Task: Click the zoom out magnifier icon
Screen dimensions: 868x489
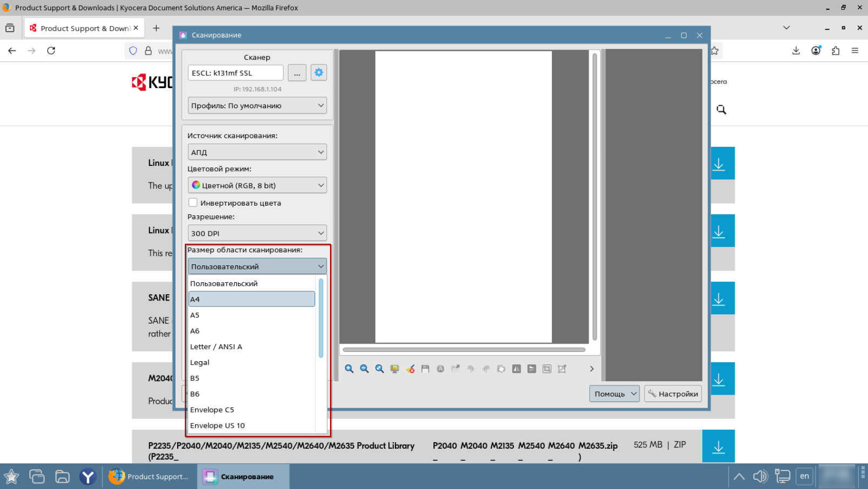Action: 364,369
